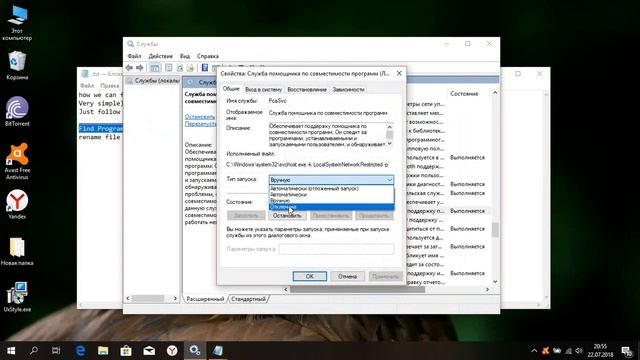Confirm the dialog with OK

click(x=310, y=276)
